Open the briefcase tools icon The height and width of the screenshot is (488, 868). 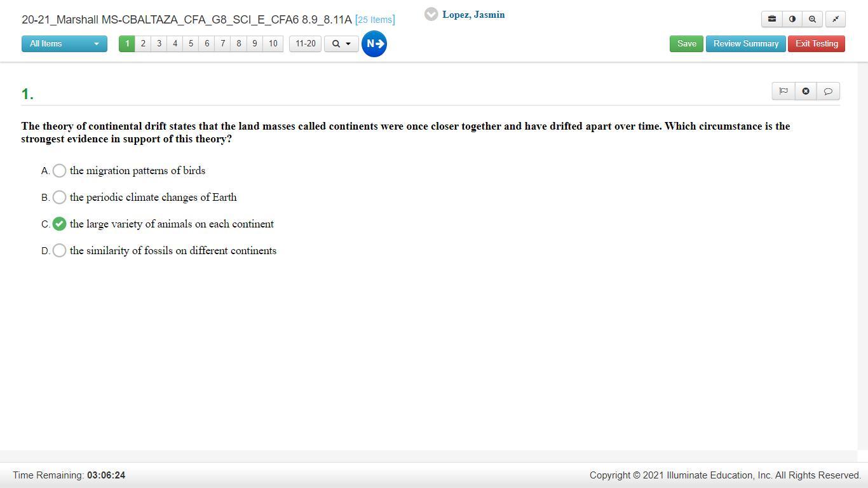pos(772,19)
